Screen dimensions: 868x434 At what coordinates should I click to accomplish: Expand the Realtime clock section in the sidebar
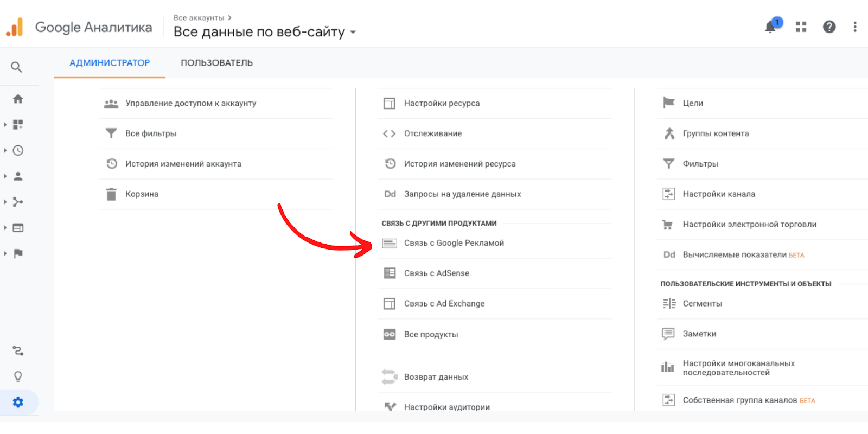tap(18, 150)
